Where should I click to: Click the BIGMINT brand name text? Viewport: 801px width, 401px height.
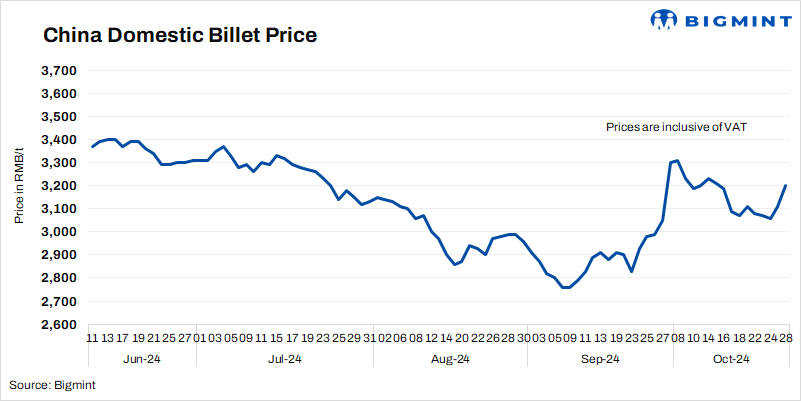pos(732,20)
